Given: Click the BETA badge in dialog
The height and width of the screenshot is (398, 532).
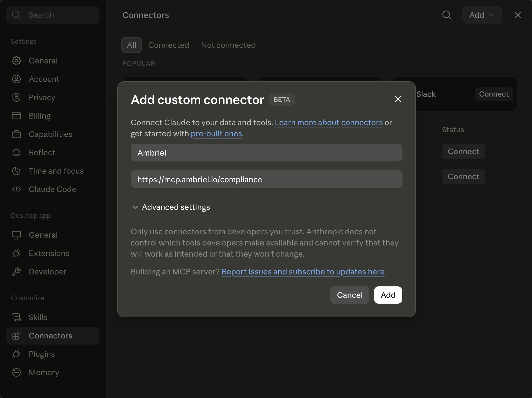Looking at the screenshot, I should [282, 100].
